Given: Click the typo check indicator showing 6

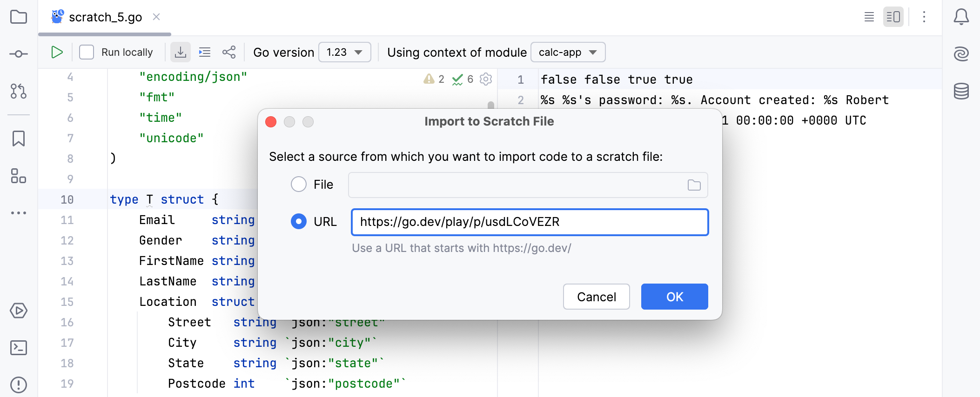Looking at the screenshot, I should (x=463, y=79).
